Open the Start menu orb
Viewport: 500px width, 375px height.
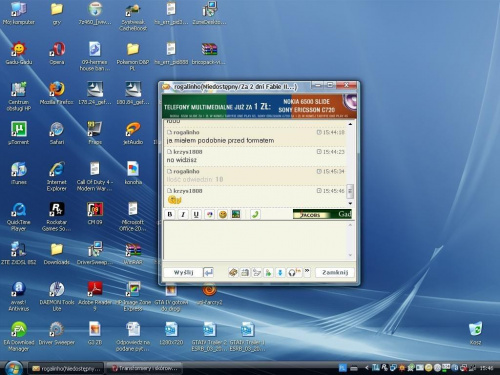click(x=14, y=368)
